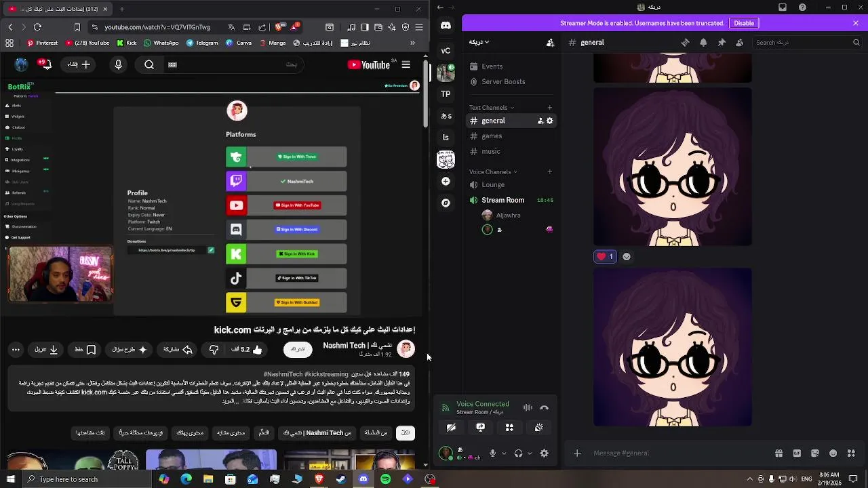Mute the Discord microphone

(493, 453)
